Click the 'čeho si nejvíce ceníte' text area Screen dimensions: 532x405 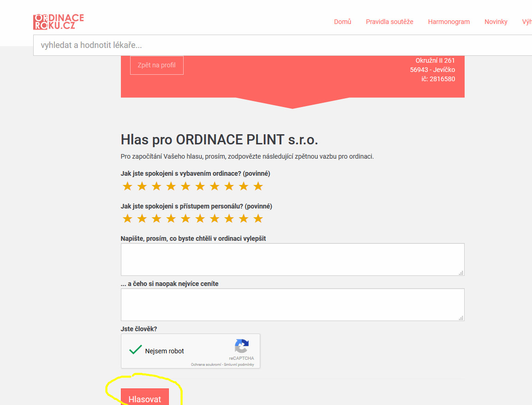[x=293, y=304]
